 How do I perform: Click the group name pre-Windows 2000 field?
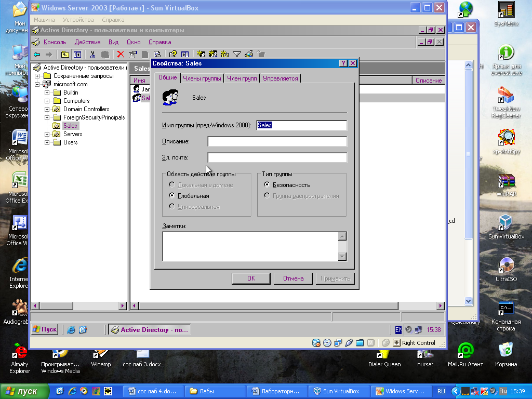(x=302, y=125)
